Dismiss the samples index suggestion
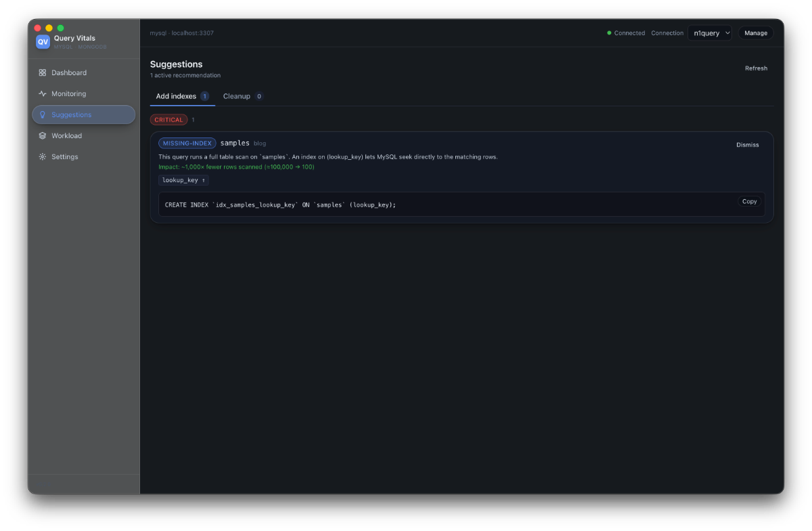Screen dimensions: 812x531 tap(748, 145)
